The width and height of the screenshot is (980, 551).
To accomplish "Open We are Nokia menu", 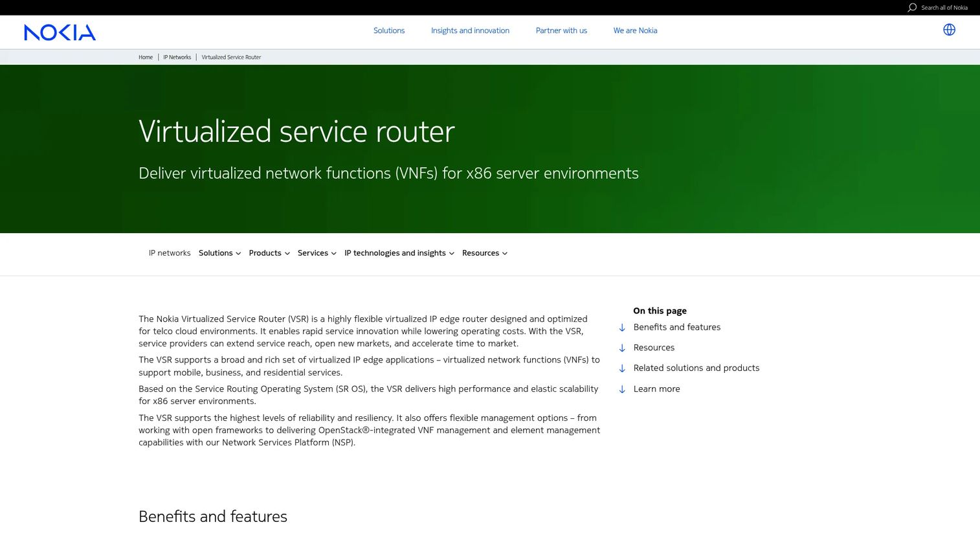I will click(x=635, y=30).
